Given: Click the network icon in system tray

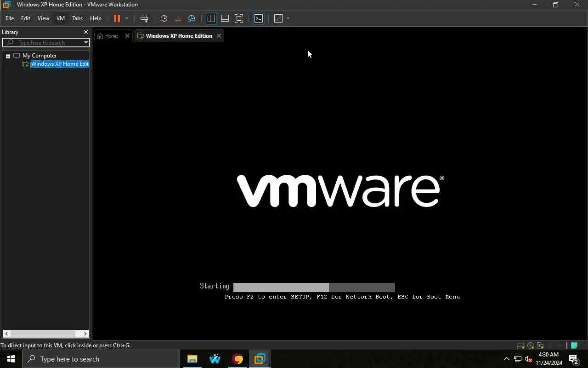Looking at the screenshot, I should (x=518, y=359).
